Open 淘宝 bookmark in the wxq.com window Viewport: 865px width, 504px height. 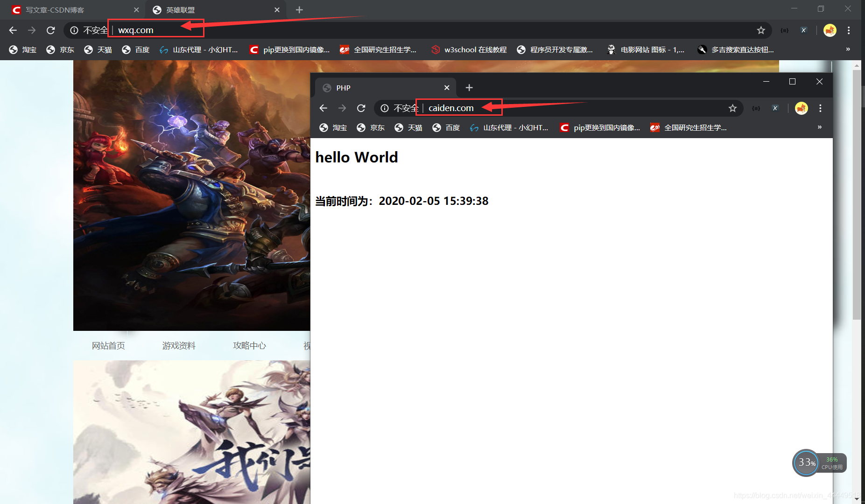coord(23,50)
